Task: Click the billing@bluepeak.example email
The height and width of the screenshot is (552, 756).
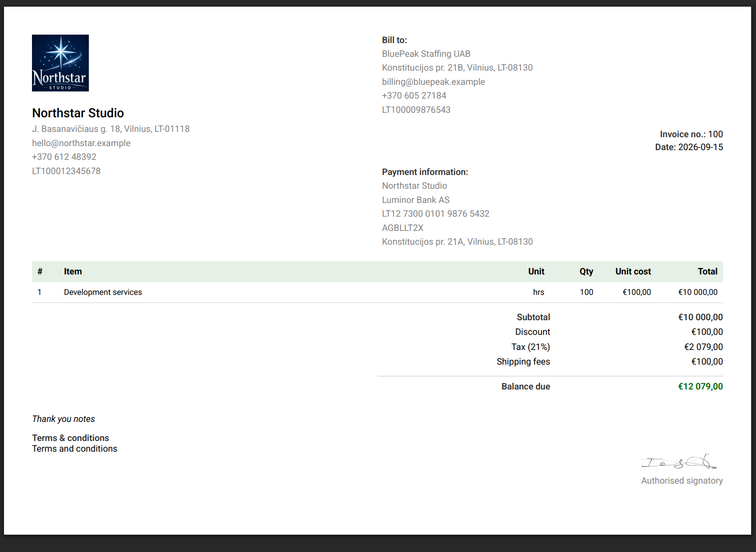Action: click(x=433, y=82)
